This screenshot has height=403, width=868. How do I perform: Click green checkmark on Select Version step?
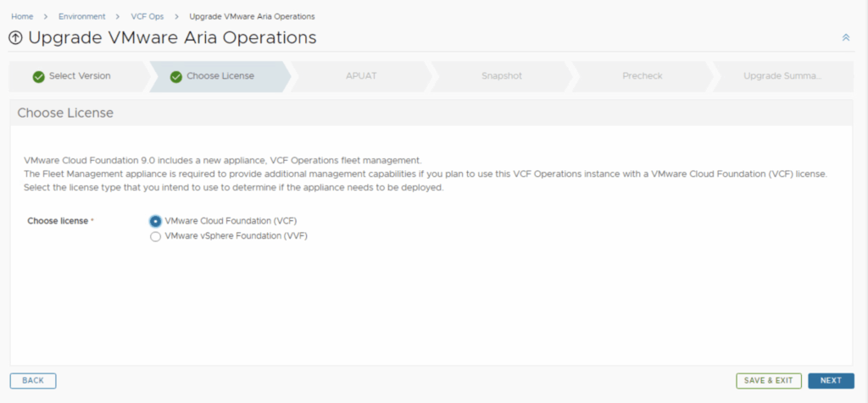click(38, 76)
